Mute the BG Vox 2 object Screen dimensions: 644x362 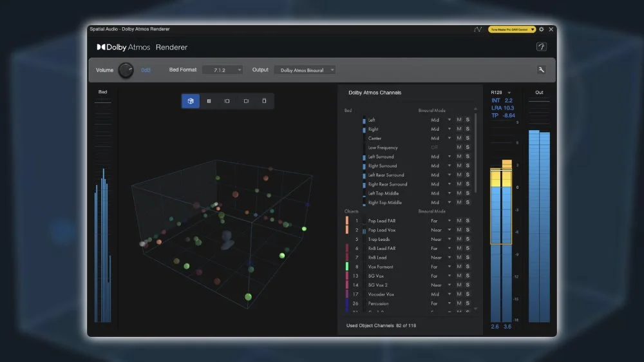click(x=459, y=285)
